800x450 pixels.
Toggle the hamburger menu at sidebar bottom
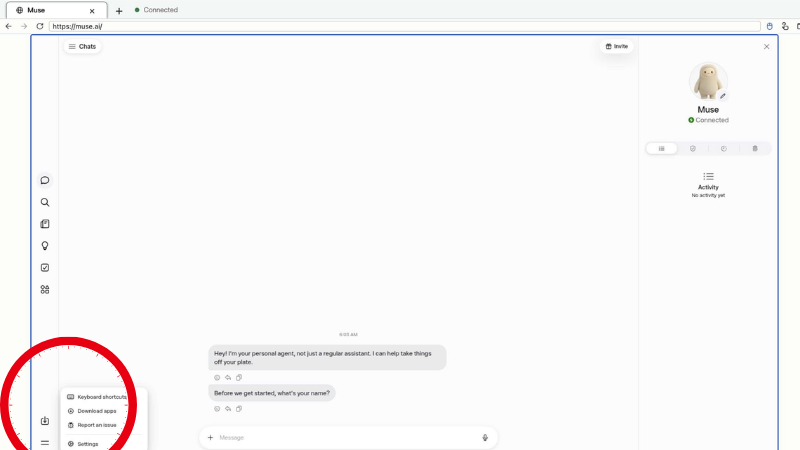click(45, 443)
